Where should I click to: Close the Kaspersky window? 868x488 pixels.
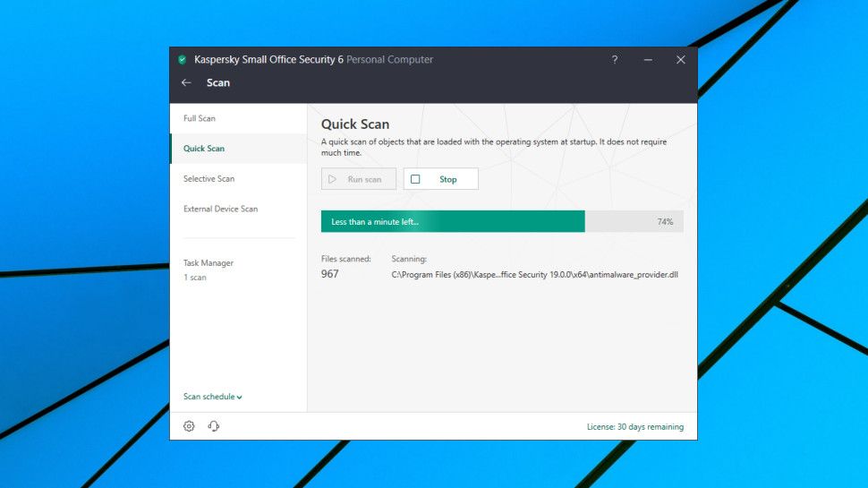[x=681, y=59]
